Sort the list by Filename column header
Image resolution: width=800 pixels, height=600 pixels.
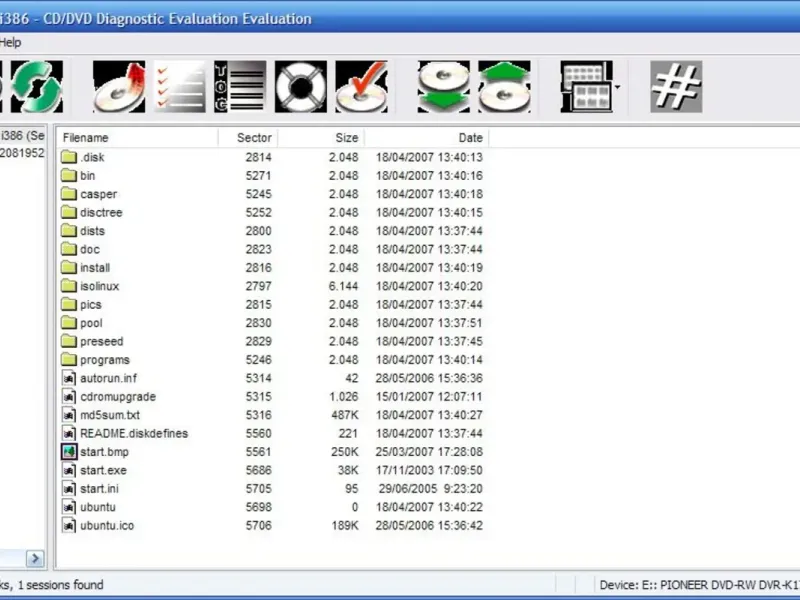137,138
